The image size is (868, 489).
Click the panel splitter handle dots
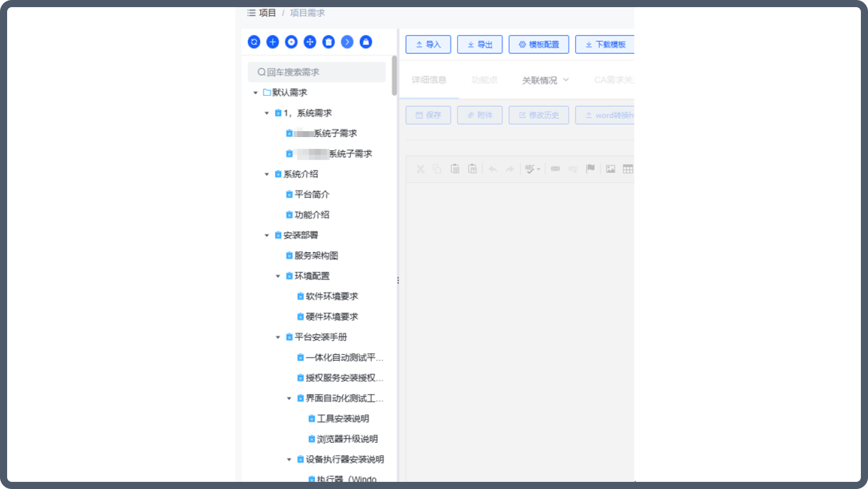click(x=398, y=280)
